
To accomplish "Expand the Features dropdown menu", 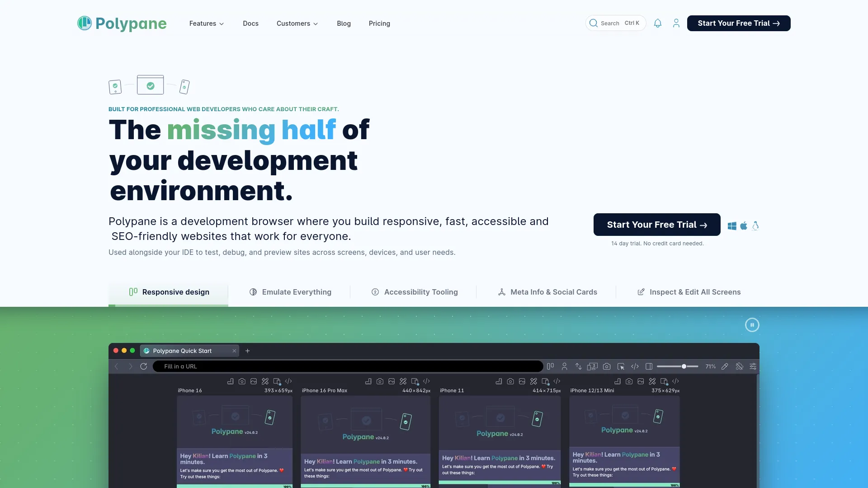I will tap(207, 23).
